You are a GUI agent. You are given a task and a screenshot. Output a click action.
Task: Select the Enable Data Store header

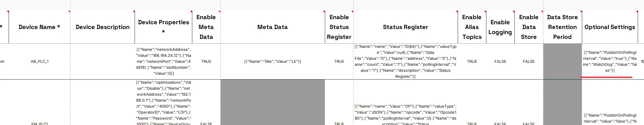click(529, 27)
